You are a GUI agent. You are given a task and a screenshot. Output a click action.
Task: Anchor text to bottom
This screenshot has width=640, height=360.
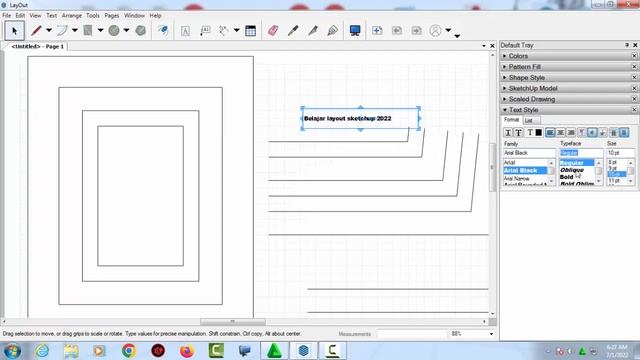603,133
